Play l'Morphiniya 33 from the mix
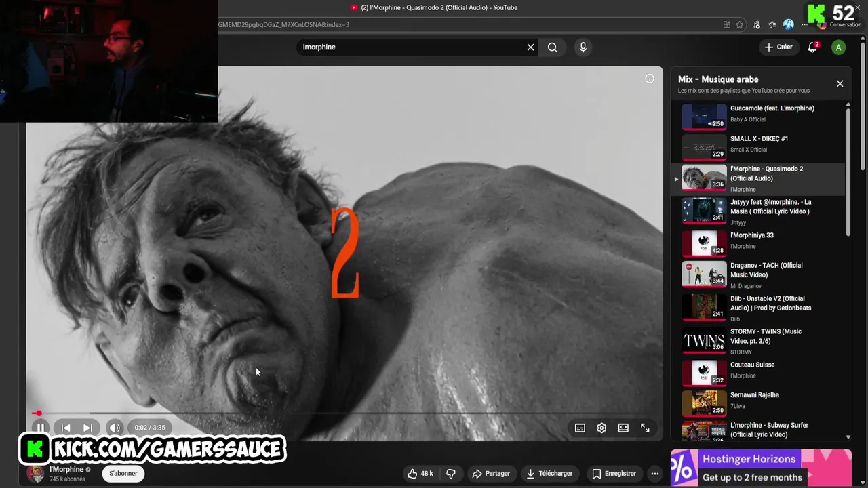This screenshot has height=488, width=868. 751,235
